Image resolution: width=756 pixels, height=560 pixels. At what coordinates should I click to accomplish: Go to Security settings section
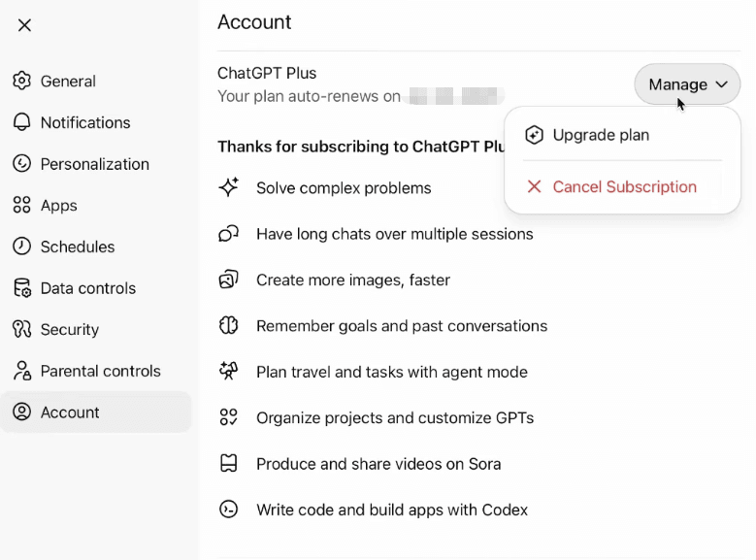click(x=70, y=329)
